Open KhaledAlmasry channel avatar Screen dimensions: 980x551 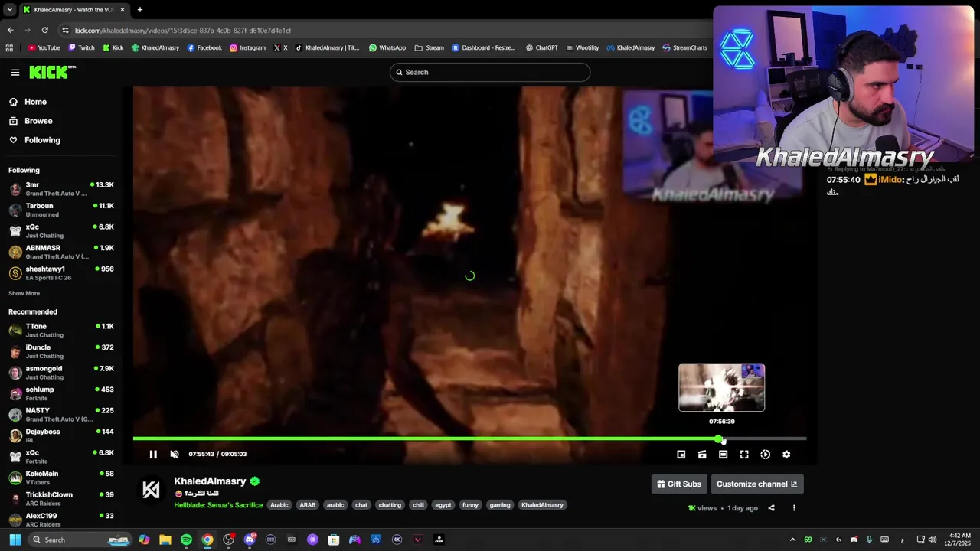coord(152,490)
